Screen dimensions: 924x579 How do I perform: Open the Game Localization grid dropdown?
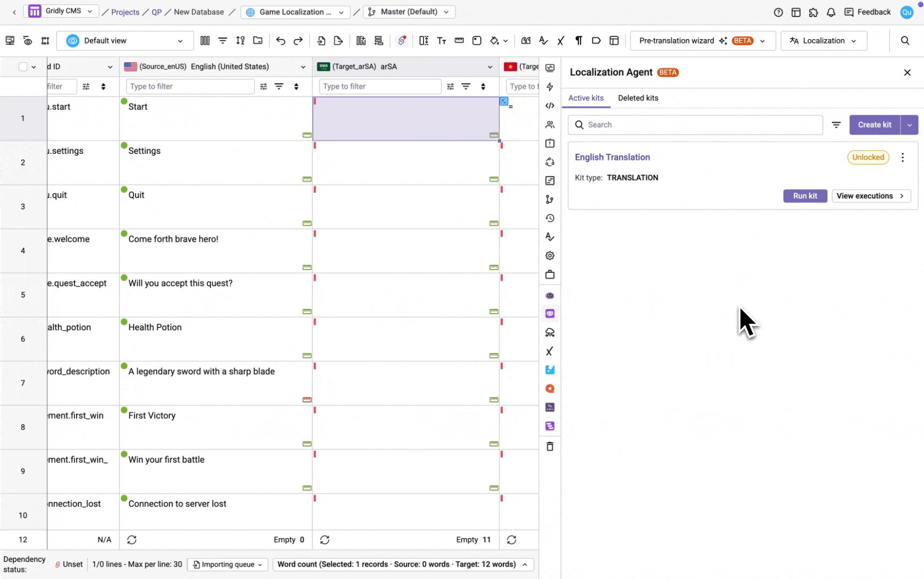tap(295, 12)
